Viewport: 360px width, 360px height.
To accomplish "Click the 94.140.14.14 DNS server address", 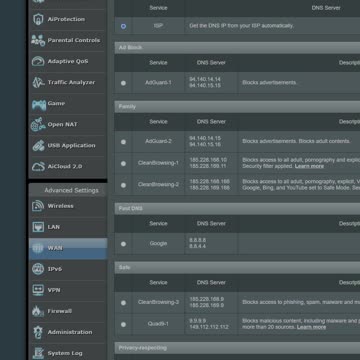I will [205, 79].
